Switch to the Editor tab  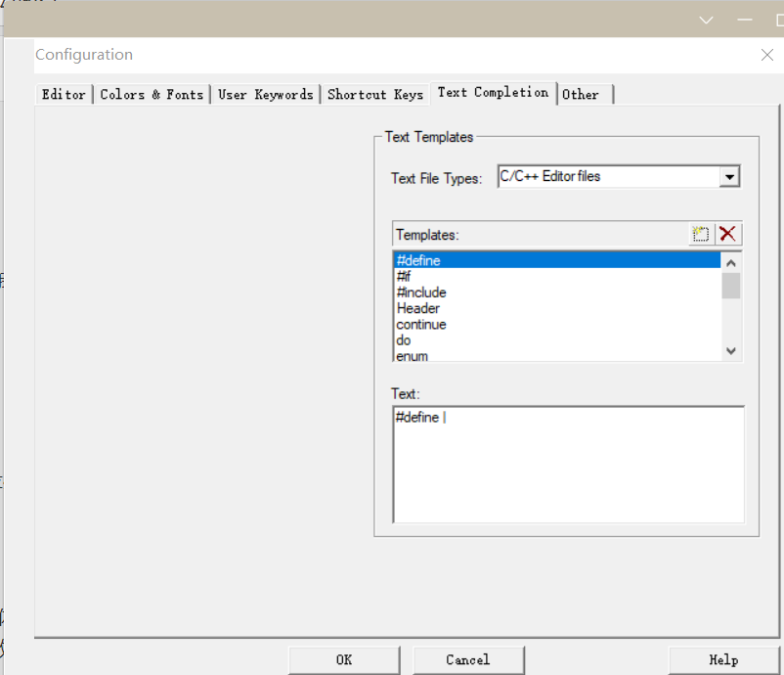[64, 95]
